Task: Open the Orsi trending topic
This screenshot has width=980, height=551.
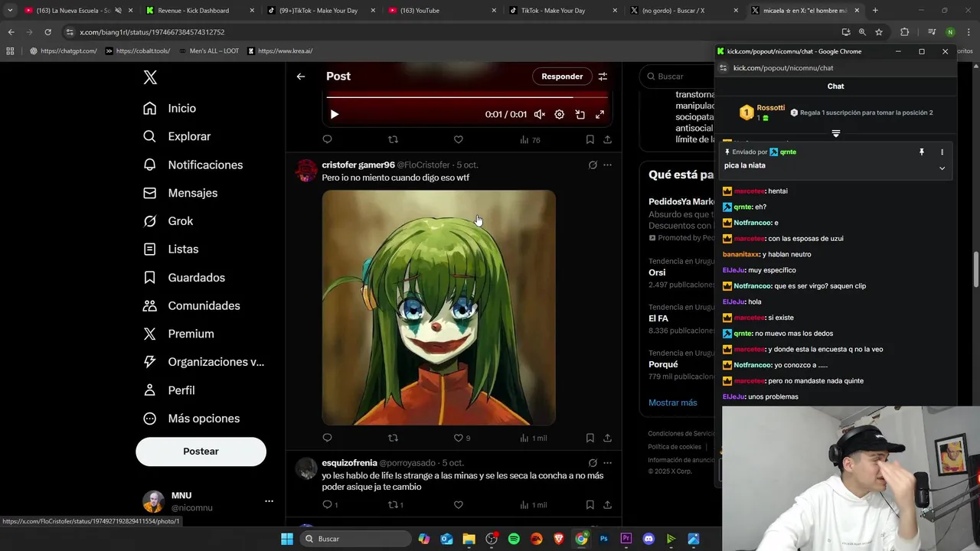Action: point(657,272)
